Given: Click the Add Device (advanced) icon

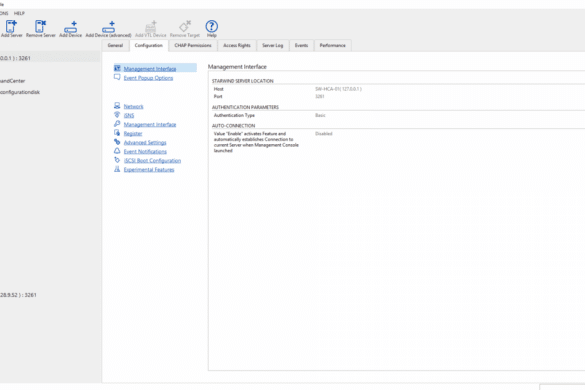Looking at the screenshot, I should click(x=109, y=26).
